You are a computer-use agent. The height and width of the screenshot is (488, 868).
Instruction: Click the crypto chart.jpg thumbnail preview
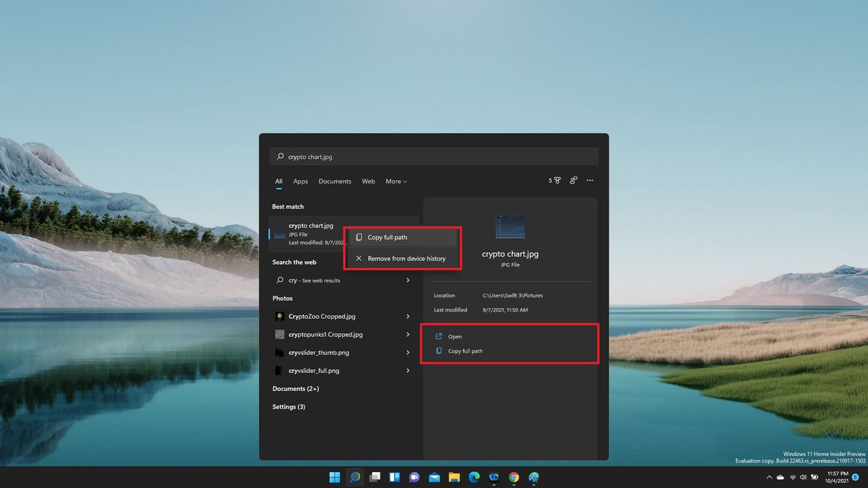pyautogui.click(x=510, y=225)
